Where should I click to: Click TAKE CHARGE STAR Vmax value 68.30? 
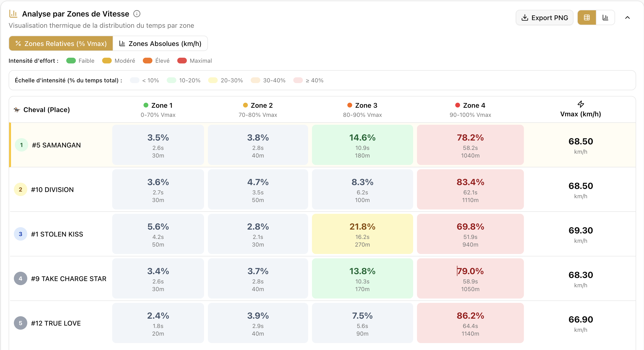pyautogui.click(x=581, y=275)
